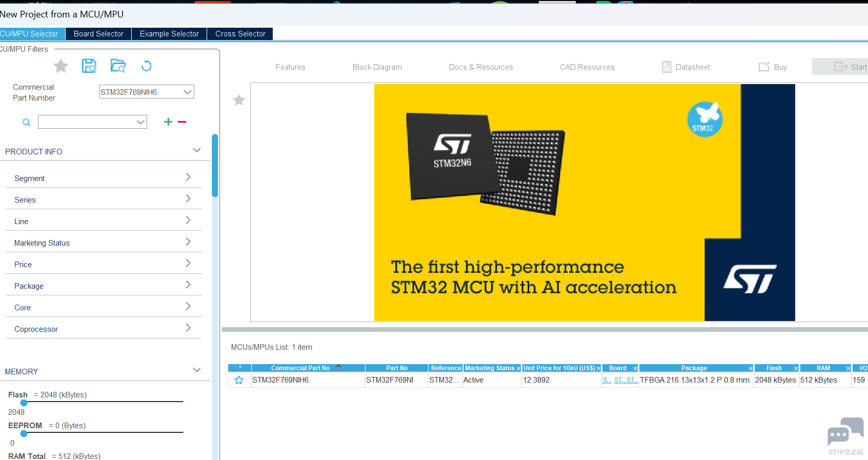Reset all MCU filters
The height and width of the screenshot is (460, 868).
coord(147,66)
